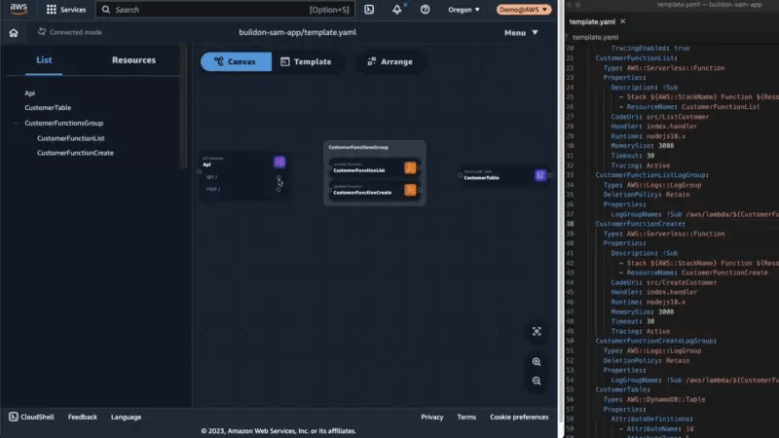The height and width of the screenshot is (438, 779).
Task: Select CustomerFunctionsGroup in the resource list
Action: pyautogui.click(x=64, y=123)
